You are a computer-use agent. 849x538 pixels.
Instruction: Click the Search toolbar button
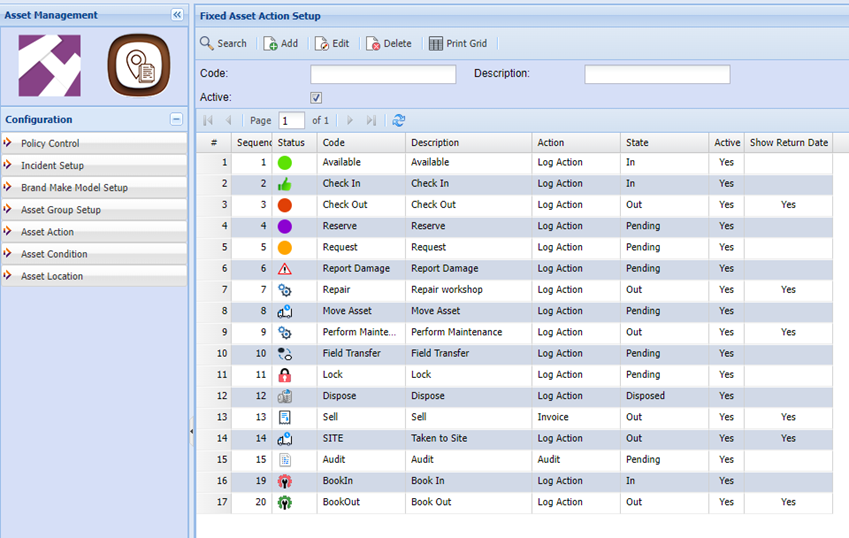coord(223,43)
